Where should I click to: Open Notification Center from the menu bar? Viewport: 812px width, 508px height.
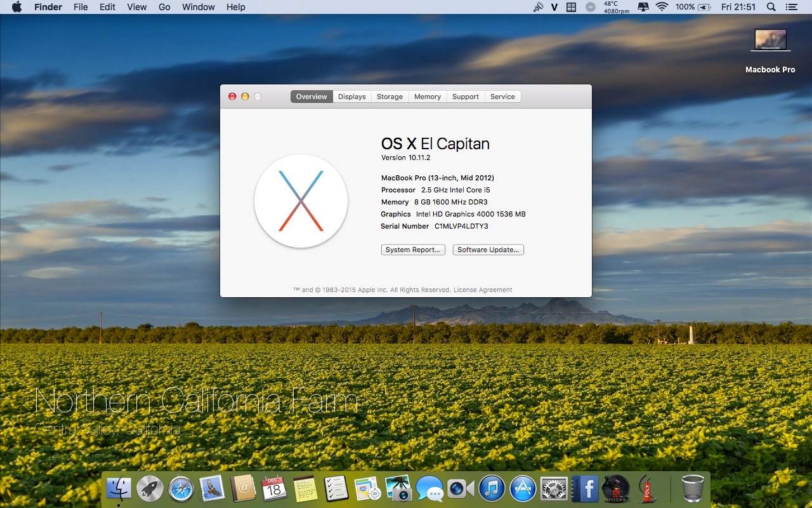790,7
